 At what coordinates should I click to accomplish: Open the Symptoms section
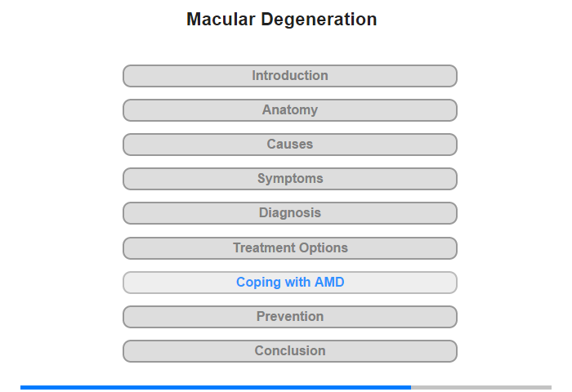(289, 179)
